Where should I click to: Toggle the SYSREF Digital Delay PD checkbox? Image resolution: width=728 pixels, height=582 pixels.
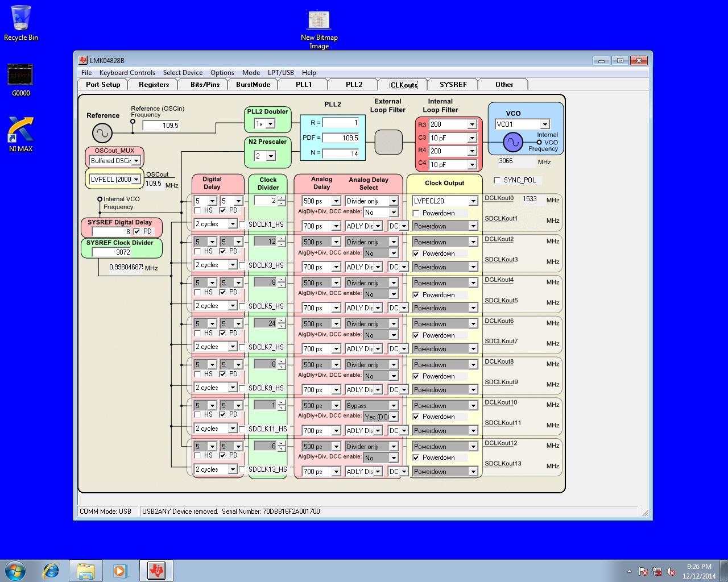click(x=136, y=231)
